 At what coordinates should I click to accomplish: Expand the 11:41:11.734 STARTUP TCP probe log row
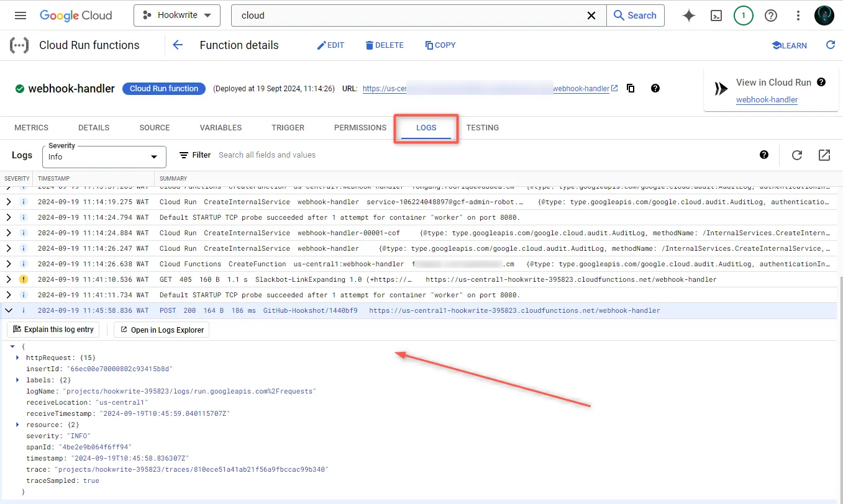click(9, 295)
